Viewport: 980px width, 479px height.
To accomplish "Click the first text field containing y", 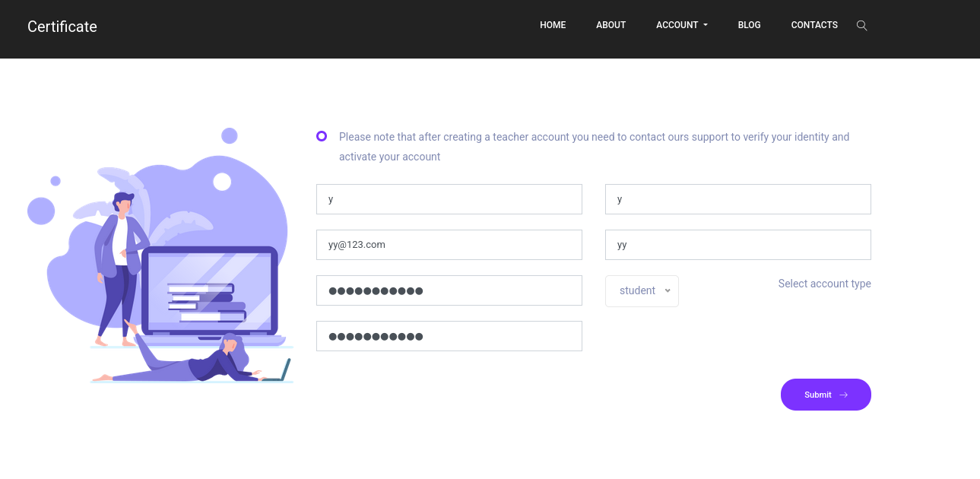I will point(449,199).
